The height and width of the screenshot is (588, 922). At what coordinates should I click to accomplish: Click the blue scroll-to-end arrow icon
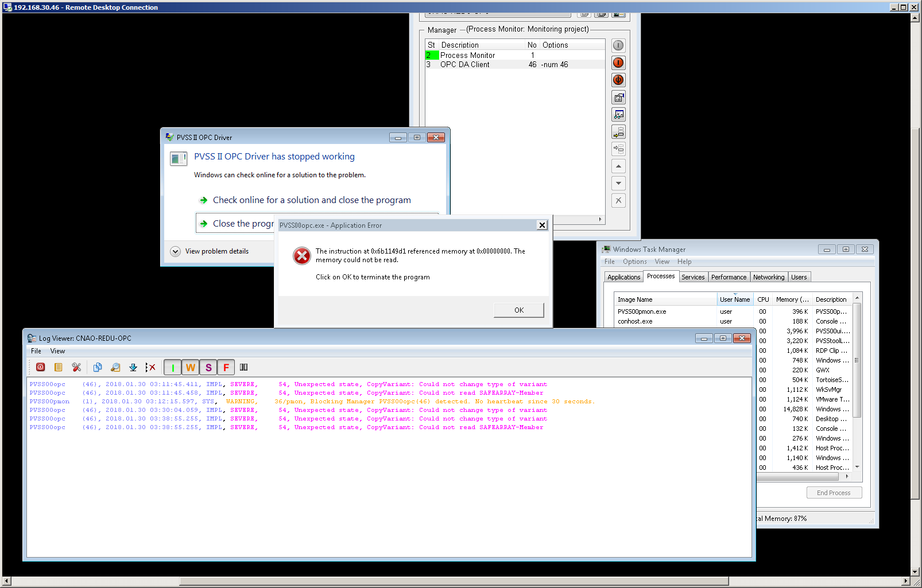133,367
